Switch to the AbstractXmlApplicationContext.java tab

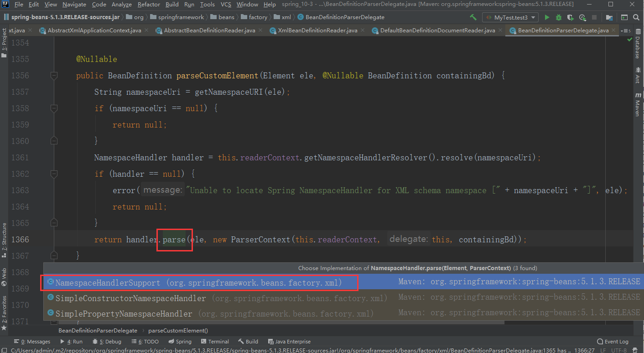tap(94, 31)
